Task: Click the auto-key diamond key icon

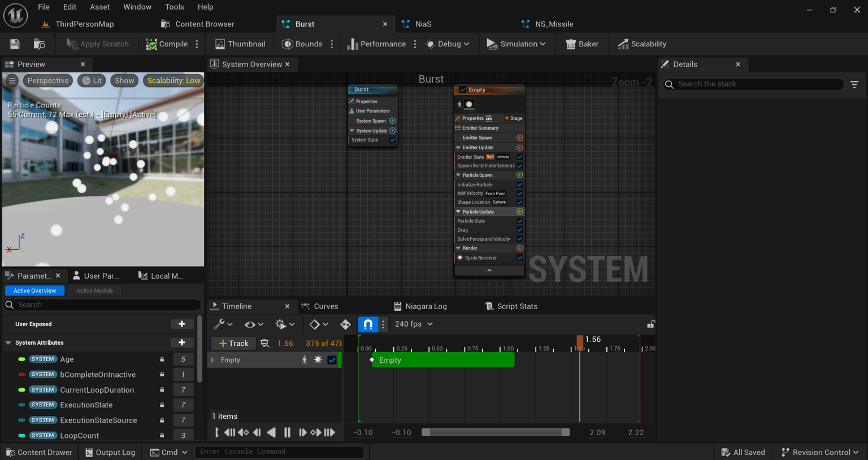Action: point(345,324)
